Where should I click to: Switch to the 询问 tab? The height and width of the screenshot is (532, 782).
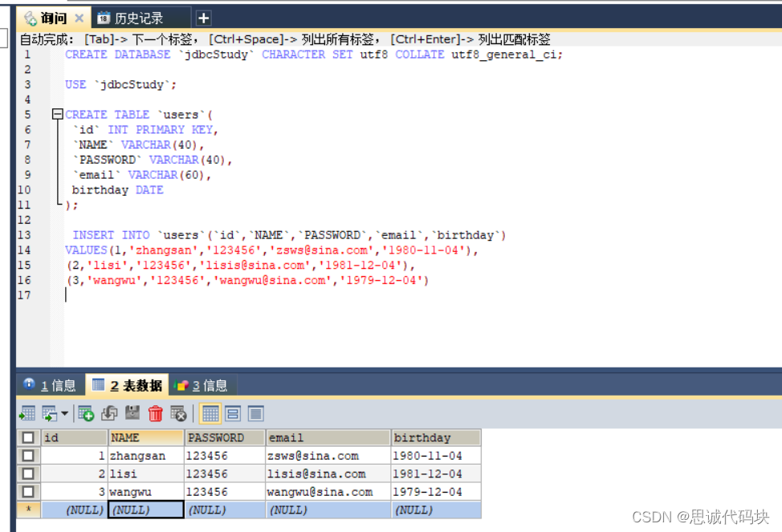click(53, 18)
